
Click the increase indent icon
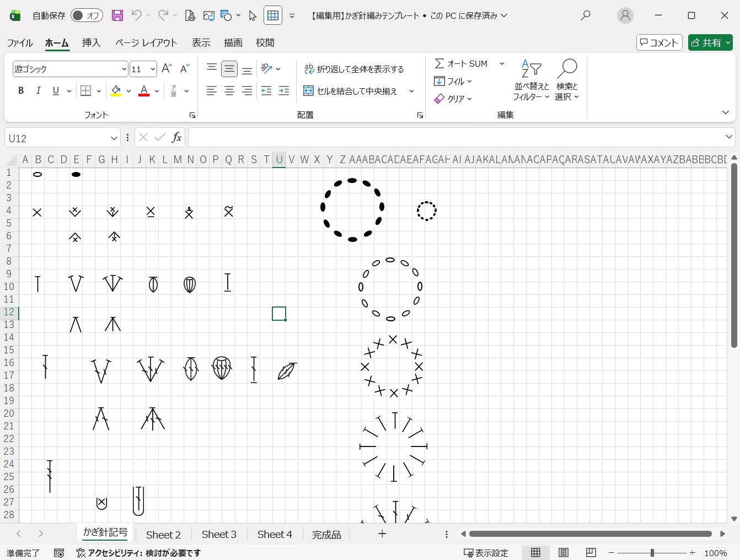[284, 91]
